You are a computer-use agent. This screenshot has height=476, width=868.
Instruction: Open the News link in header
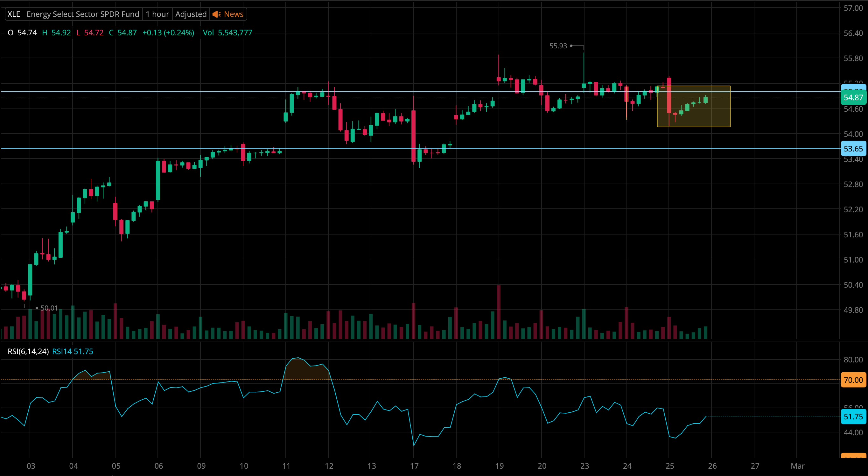(x=234, y=14)
